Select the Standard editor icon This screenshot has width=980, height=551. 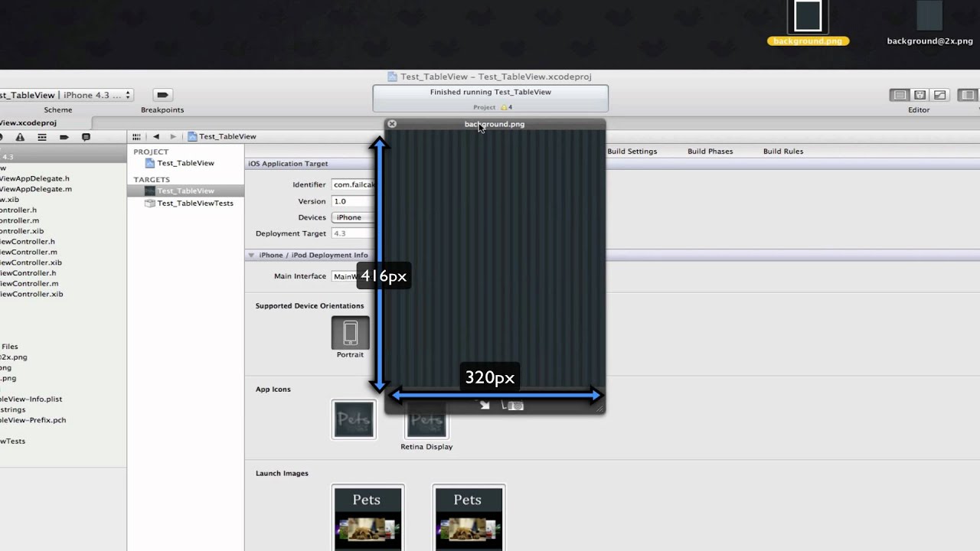point(900,95)
